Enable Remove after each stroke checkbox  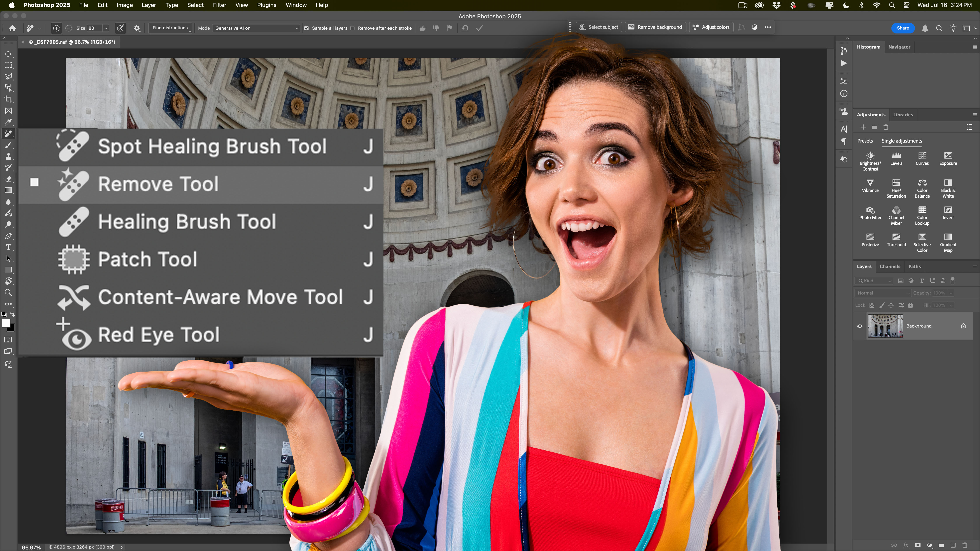coord(353,28)
